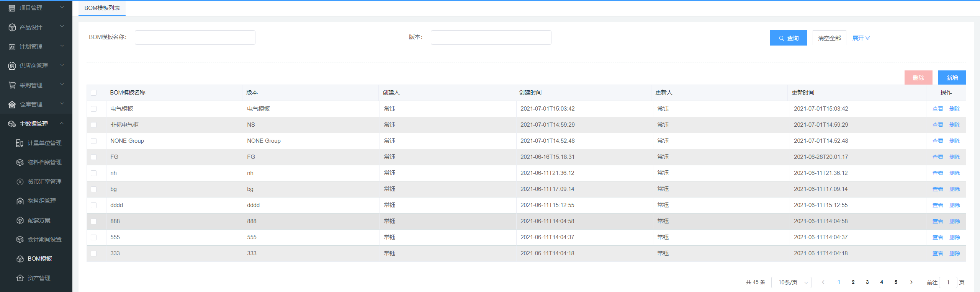
Task: Click the blue 新增 button
Action: pos(952,78)
